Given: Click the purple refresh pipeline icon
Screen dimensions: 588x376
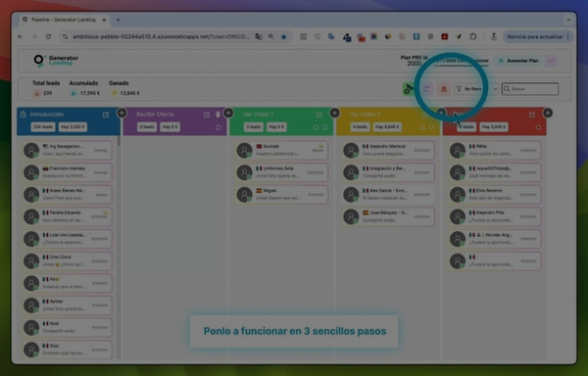Looking at the screenshot, I should click(x=426, y=89).
